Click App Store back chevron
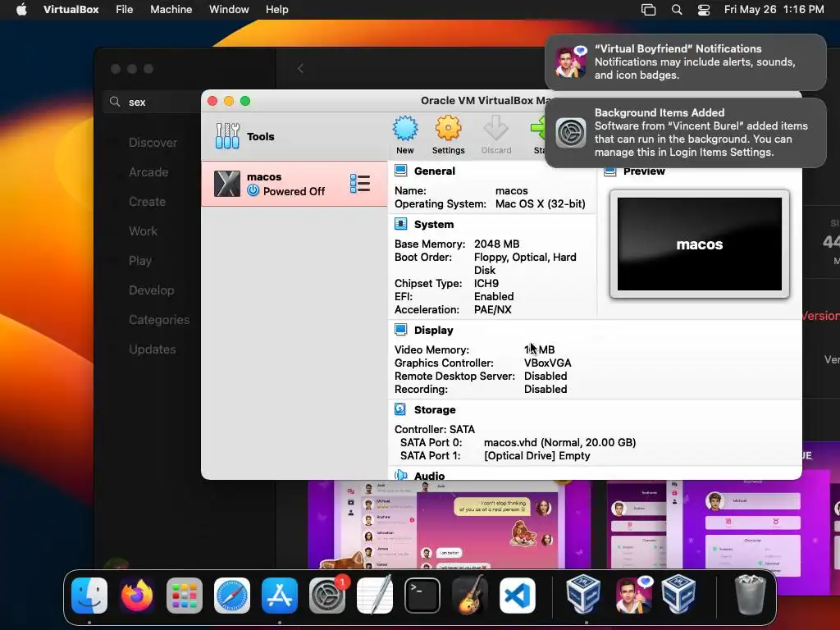 coord(300,69)
